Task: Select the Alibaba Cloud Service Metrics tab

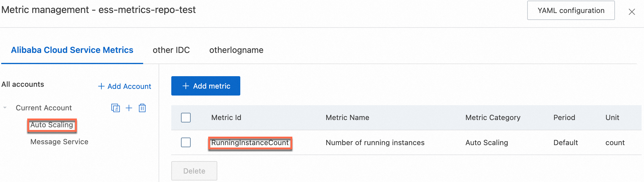Action: click(x=72, y=50)
